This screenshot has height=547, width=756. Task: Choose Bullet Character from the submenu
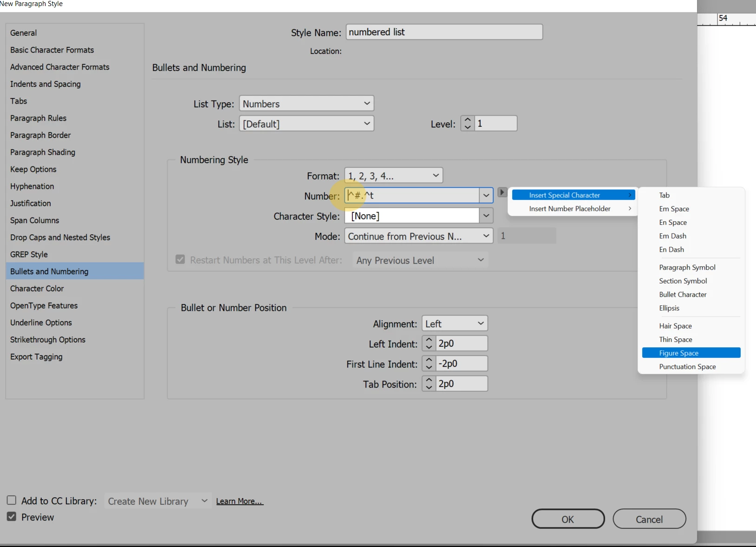(x=691, y=294)
